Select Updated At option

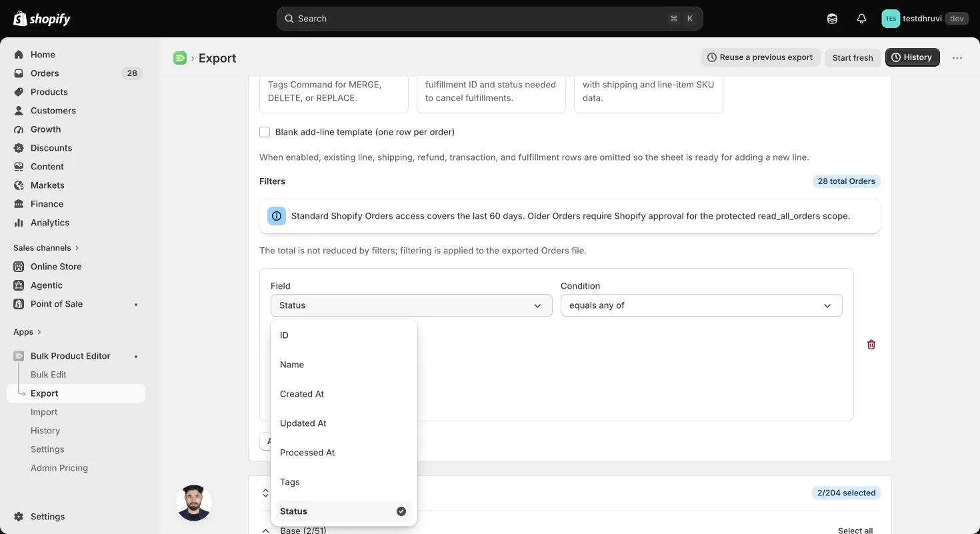[343, 423]
